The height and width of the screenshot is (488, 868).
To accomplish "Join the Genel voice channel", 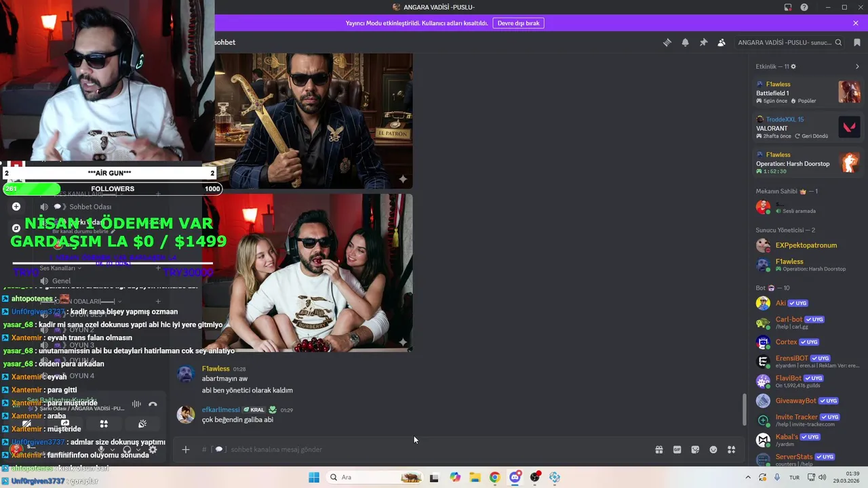I will pyautogui.click(x=61, y=281).
